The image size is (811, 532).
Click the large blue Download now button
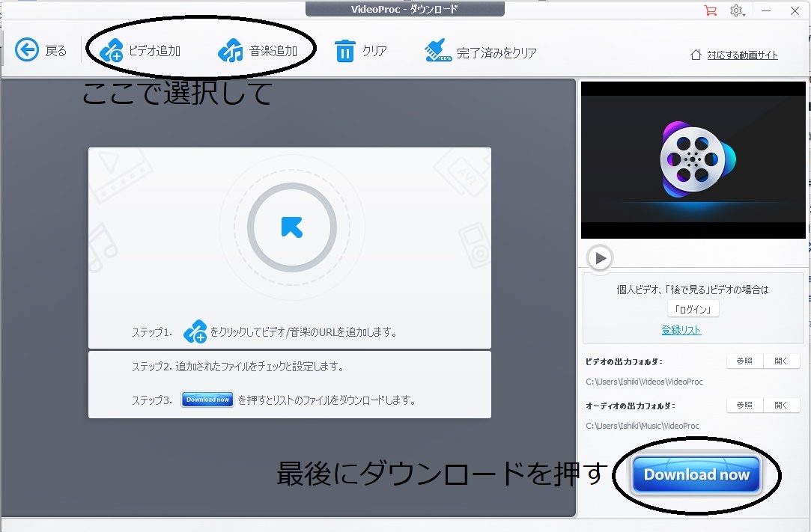click(696, 474)
